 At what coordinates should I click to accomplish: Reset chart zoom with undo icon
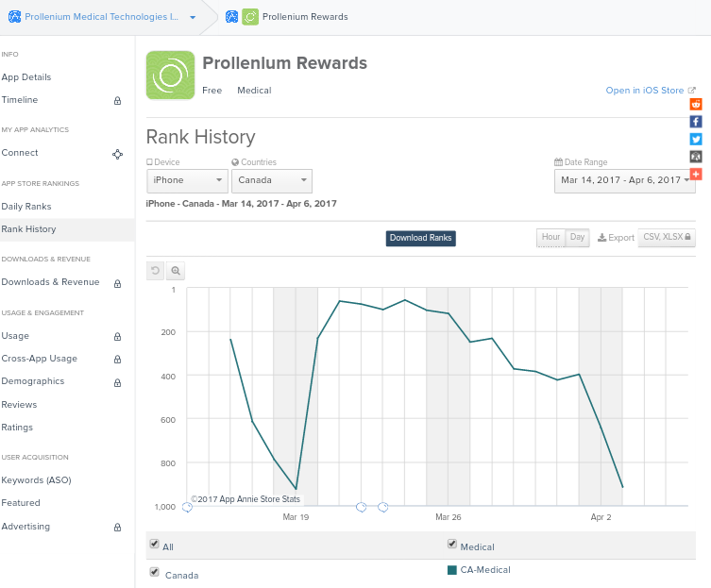(x=156, y=271)
